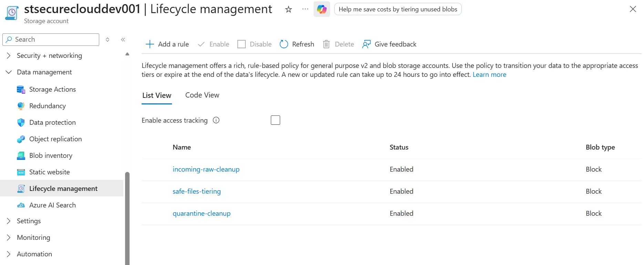The height and width of the screenshot is (265, 644).
Task: Sort by the Blob type column header
Action: [x=600, y=147]
